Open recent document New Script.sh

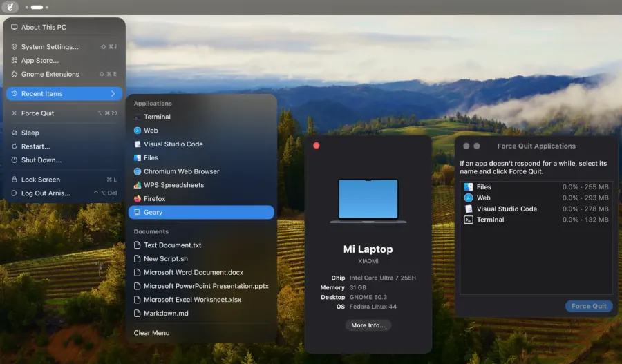pos(201,258)
